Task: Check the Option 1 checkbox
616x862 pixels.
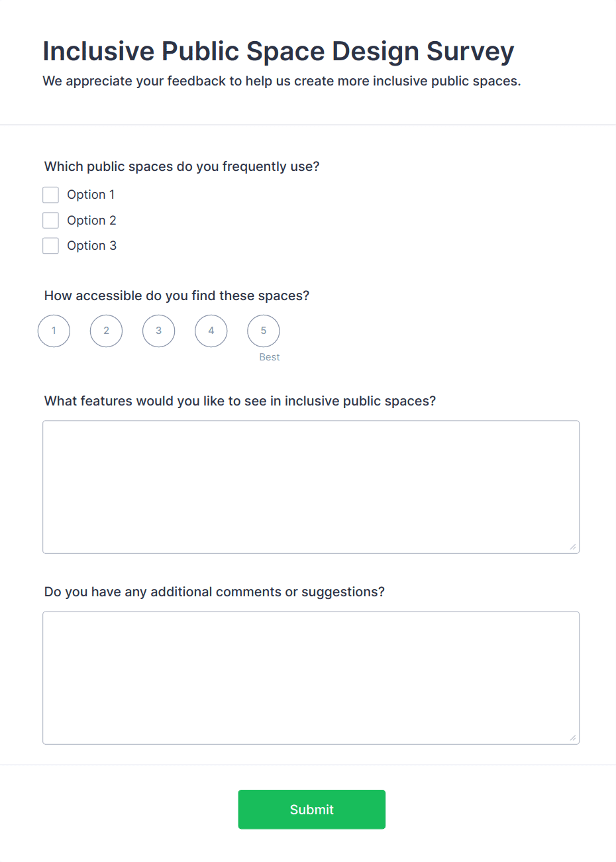Action: 51,194
